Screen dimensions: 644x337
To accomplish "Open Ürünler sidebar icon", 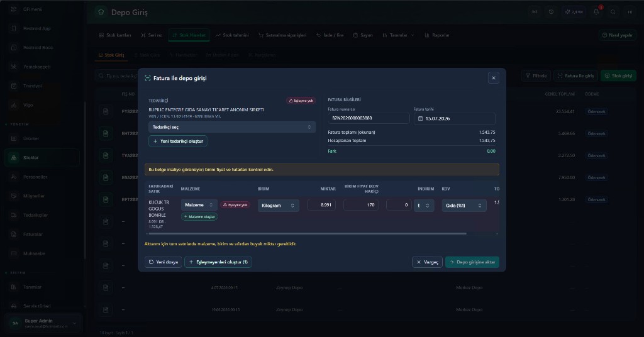I will pyautogui.click(x=14, y=139).
